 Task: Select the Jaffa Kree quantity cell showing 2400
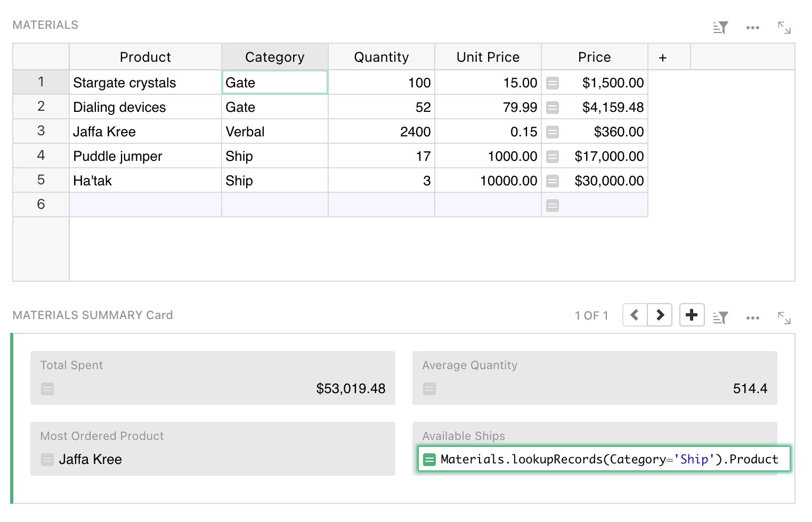381,131
